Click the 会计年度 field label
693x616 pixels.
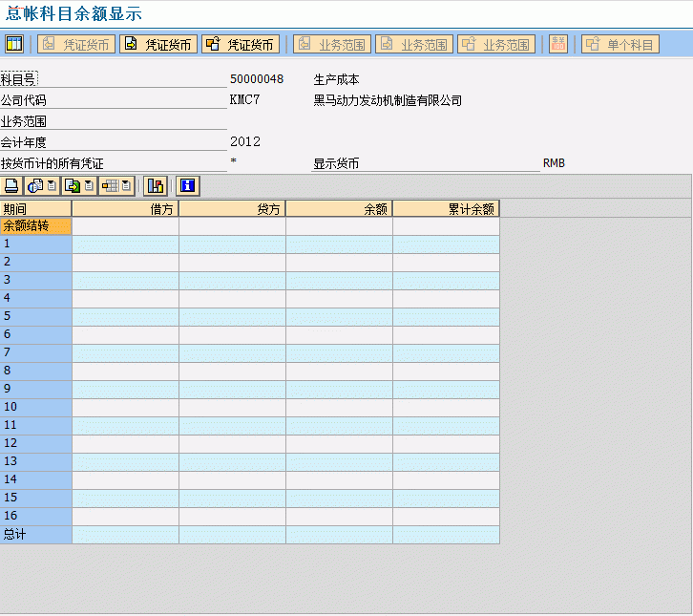[x=23, y=142]
